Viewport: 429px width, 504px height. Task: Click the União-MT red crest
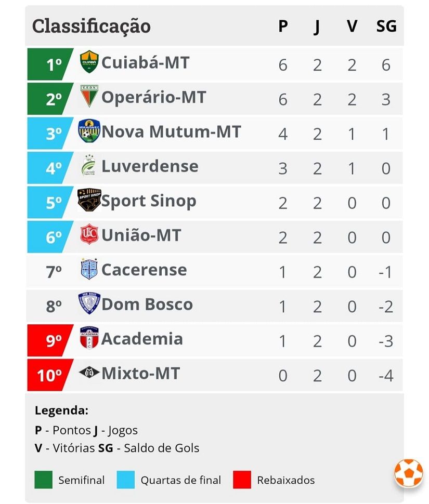click(x=89, y=234)
